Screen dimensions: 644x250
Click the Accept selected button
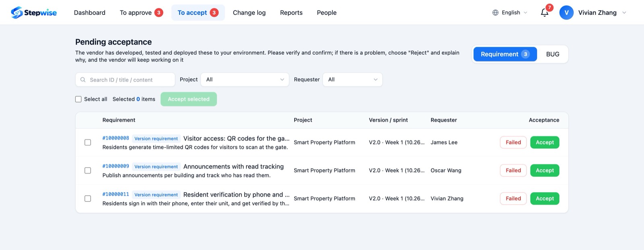tap(189, 99)
